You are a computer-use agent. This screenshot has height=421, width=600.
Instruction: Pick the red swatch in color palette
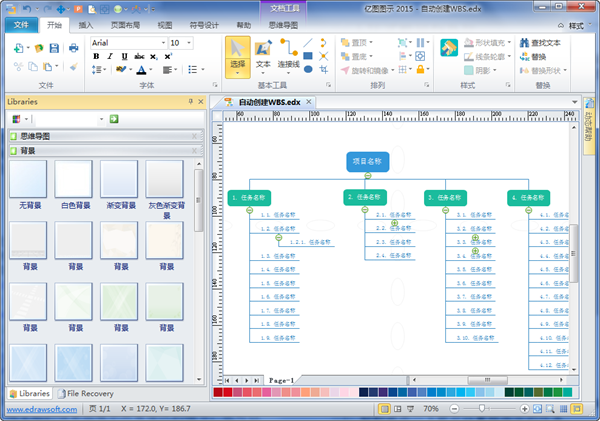click(x=218, y=393)
